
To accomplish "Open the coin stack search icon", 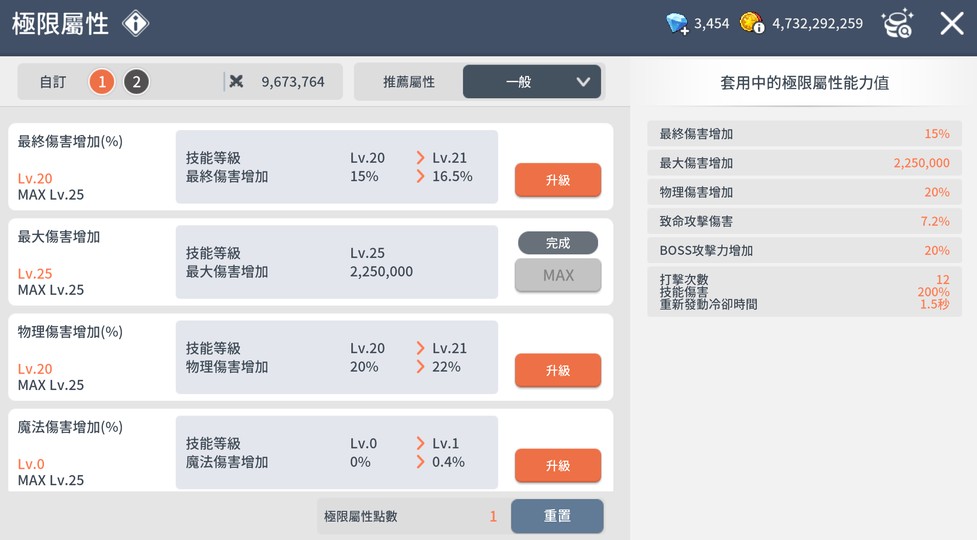I will pos(896,24).
